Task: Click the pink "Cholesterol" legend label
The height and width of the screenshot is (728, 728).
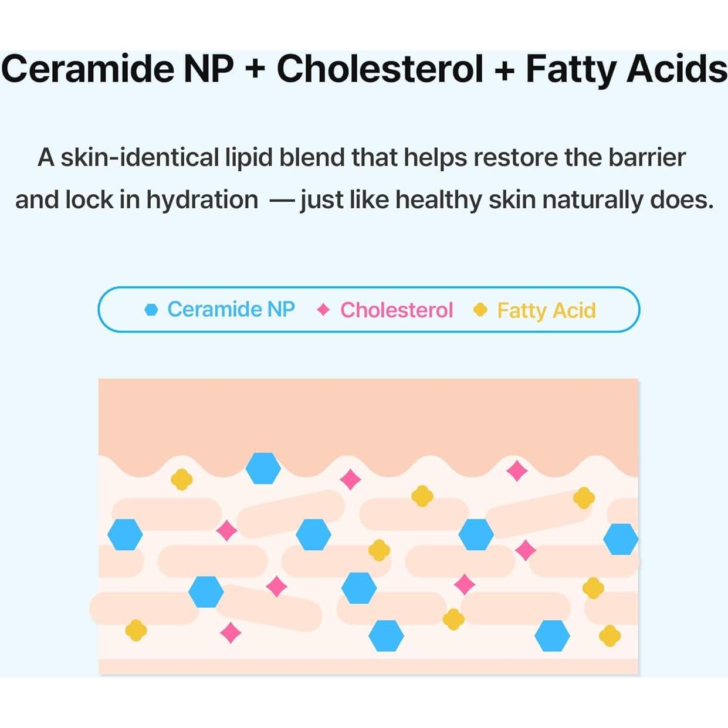Action: pyautogui.click(x=397, y=310)
